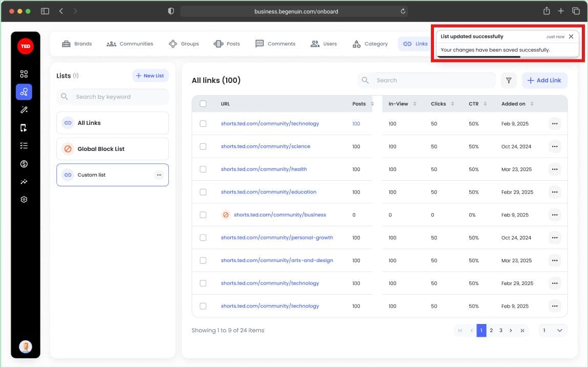
Task: Toggle the select-all checkbox in table header
Action: coord(203,104)
